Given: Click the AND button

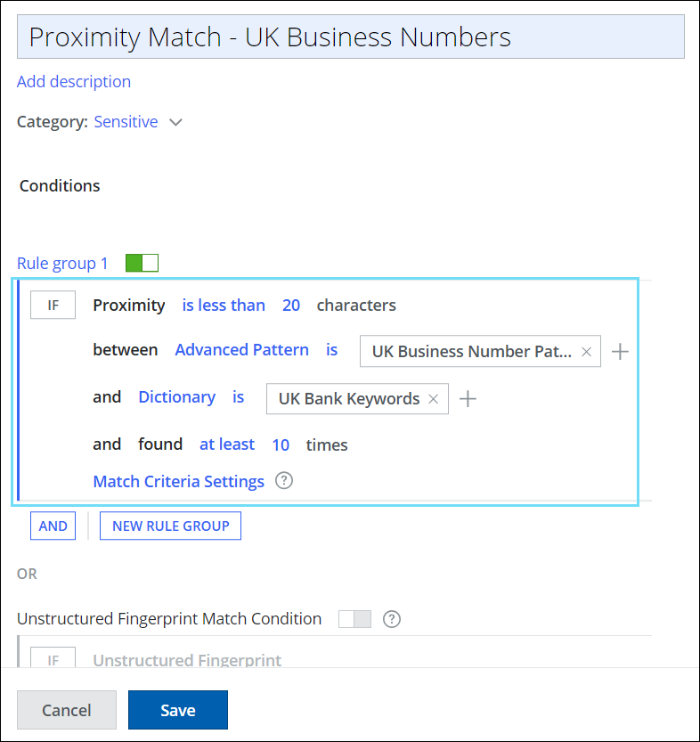Looking at the screenshot, I should point(53,526).
